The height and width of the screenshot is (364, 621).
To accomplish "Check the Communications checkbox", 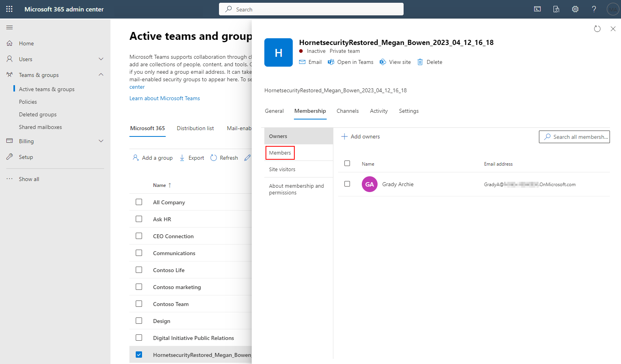I will click(139, 253).
